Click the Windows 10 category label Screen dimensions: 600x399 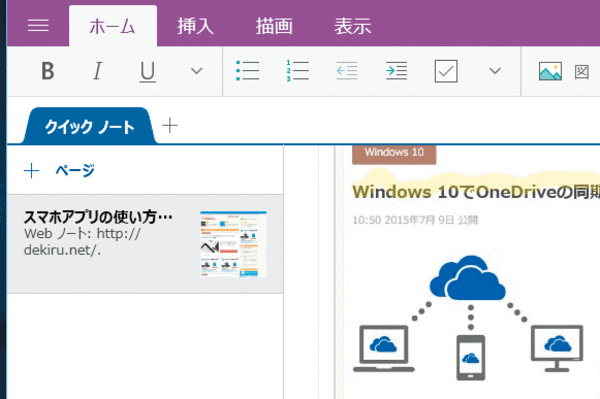[394, 154]
